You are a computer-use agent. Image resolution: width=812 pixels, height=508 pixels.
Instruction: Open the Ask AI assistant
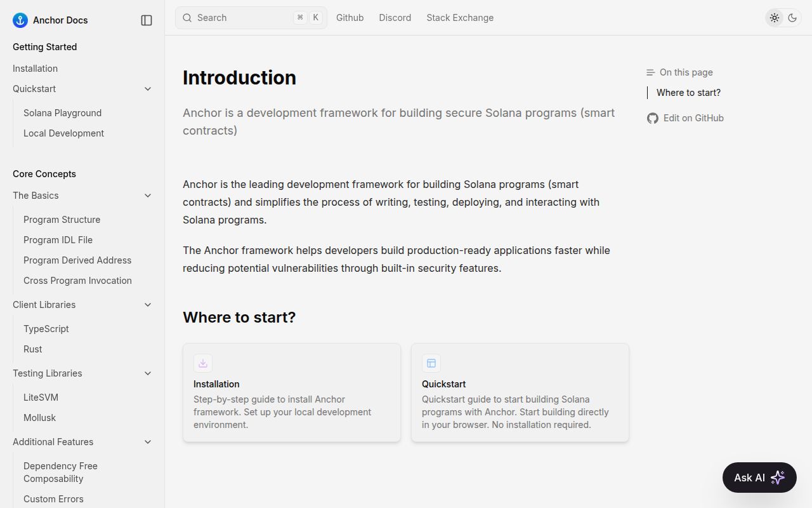(x=759, y=478)
